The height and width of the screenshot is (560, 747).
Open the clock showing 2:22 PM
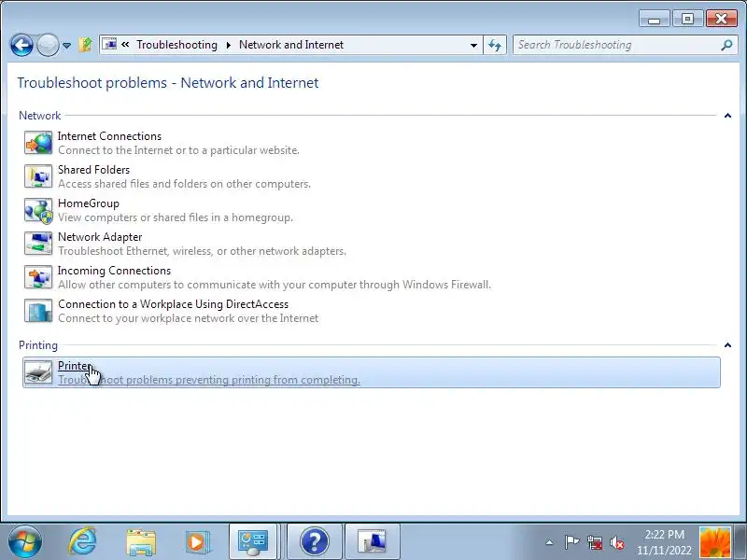pos(664,542)
